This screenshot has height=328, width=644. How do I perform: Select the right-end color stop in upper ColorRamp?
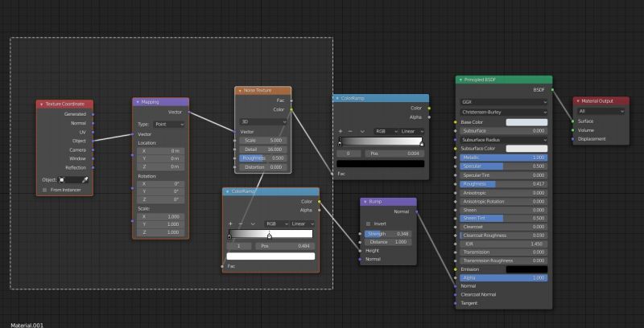pyautogui.click(x=421, y=144)
